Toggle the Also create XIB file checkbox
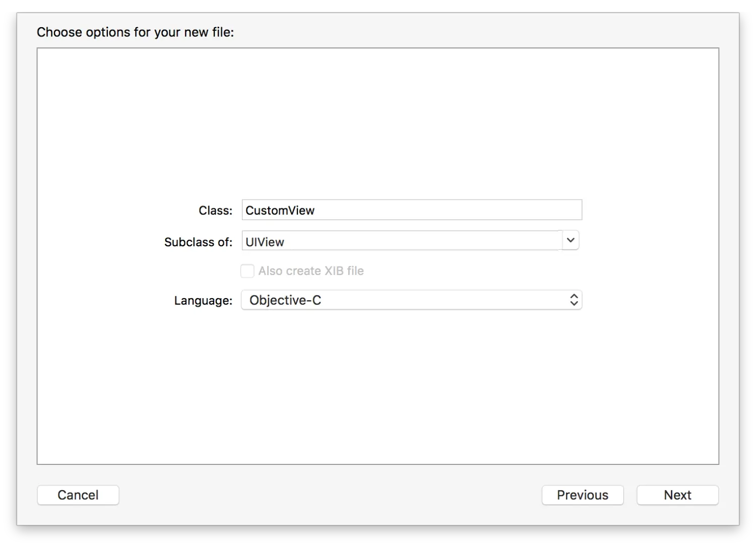The height and width of the screenshot is (546, 756). [247, 271]
